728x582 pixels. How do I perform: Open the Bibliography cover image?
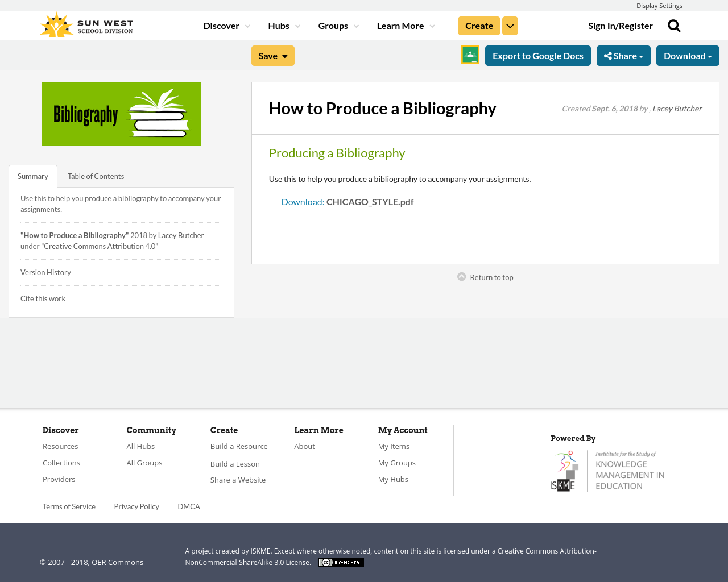click(121, 114)
